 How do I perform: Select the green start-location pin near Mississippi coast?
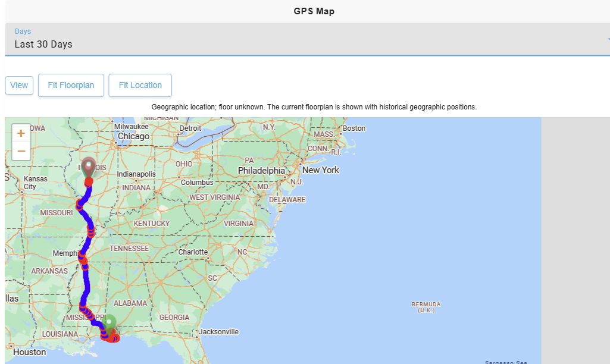pyautogui.click(x=110, y=324)
